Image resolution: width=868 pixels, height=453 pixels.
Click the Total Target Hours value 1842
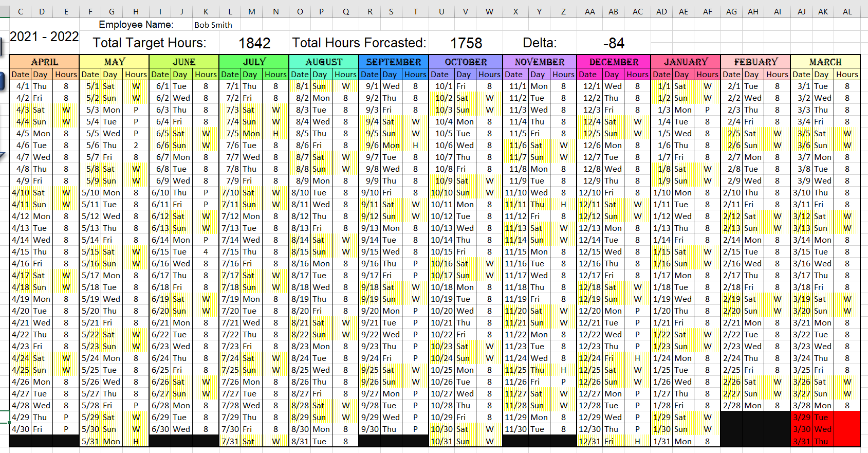click(254, 43)
